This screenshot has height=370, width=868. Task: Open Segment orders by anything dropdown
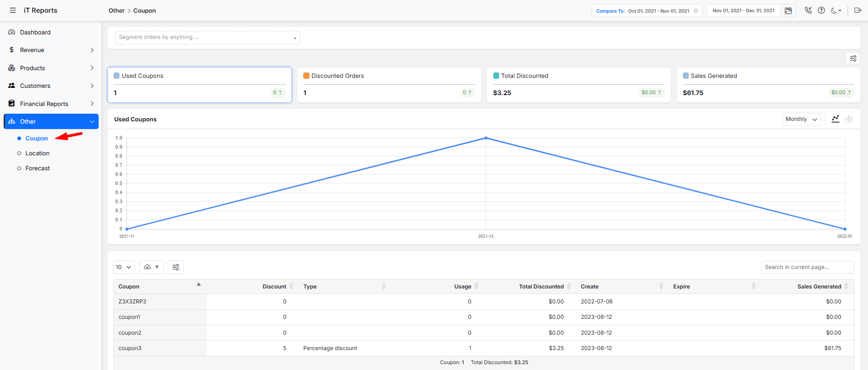pyautogui.click(x=207, y=38)
